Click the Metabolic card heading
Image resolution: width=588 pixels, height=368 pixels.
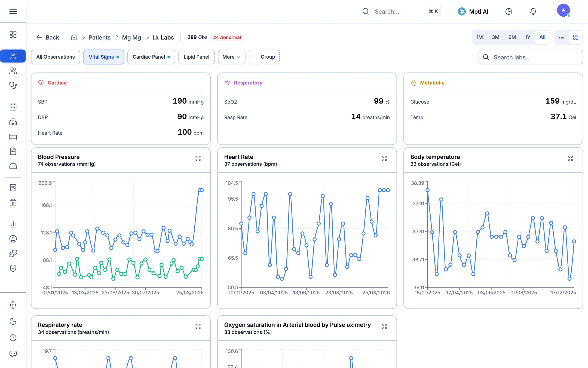coord(432,83)
